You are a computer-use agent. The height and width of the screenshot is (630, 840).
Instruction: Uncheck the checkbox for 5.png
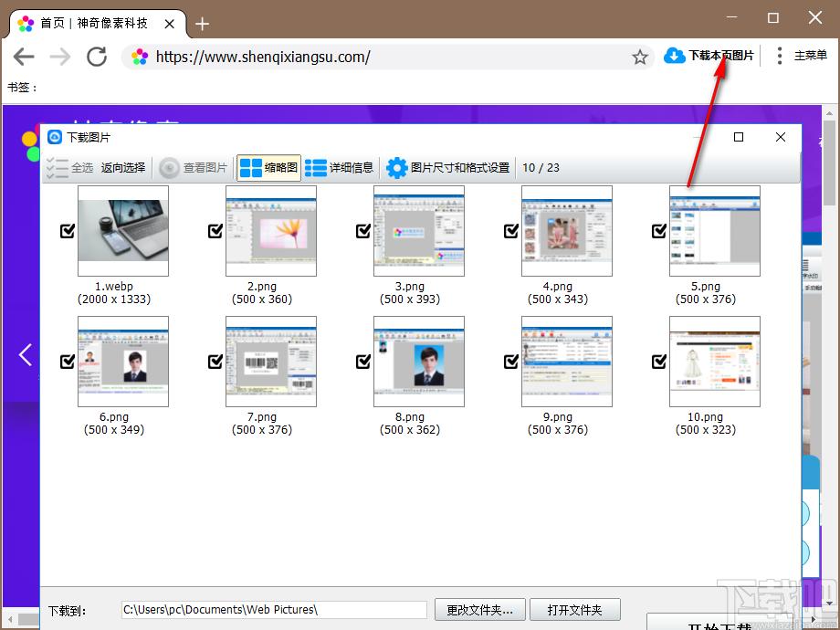coord(658,231)
